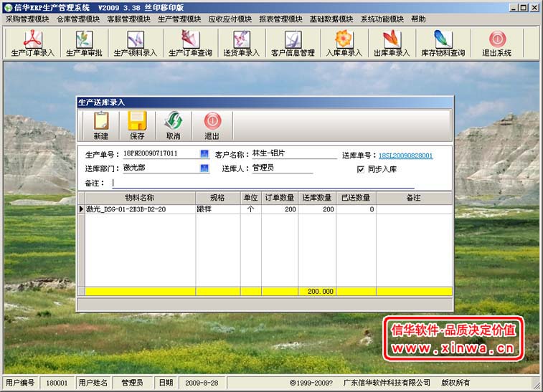Toggle the 同步入库 checkbox
This screenshot has height=392, width=543.
(x=361, y=169)
